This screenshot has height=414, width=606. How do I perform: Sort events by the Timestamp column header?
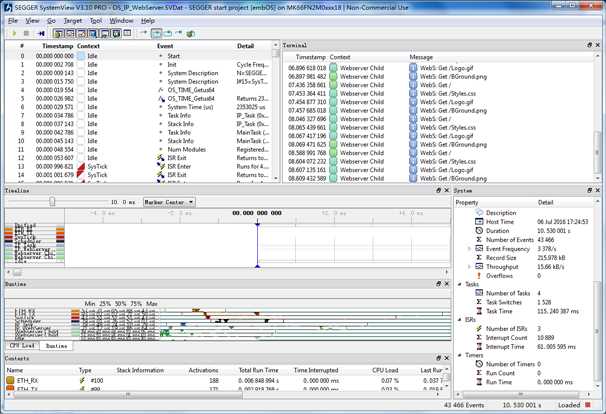(58, 46)
